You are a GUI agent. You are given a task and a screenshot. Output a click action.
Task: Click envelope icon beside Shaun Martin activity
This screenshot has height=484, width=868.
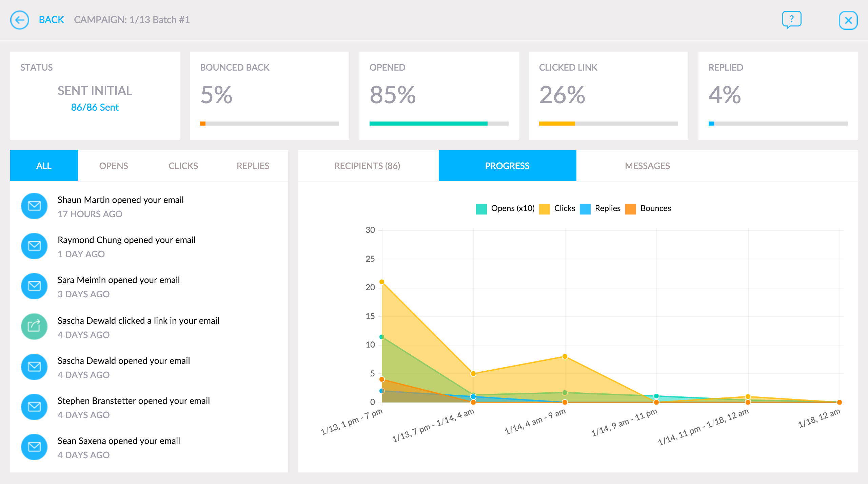[34, 206]
